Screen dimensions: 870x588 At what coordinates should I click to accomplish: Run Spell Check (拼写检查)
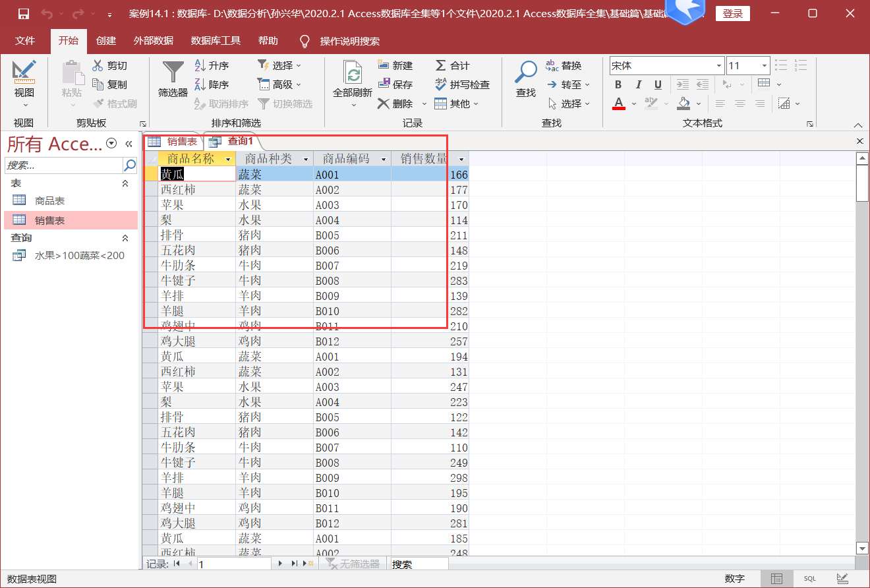point(462,84)
